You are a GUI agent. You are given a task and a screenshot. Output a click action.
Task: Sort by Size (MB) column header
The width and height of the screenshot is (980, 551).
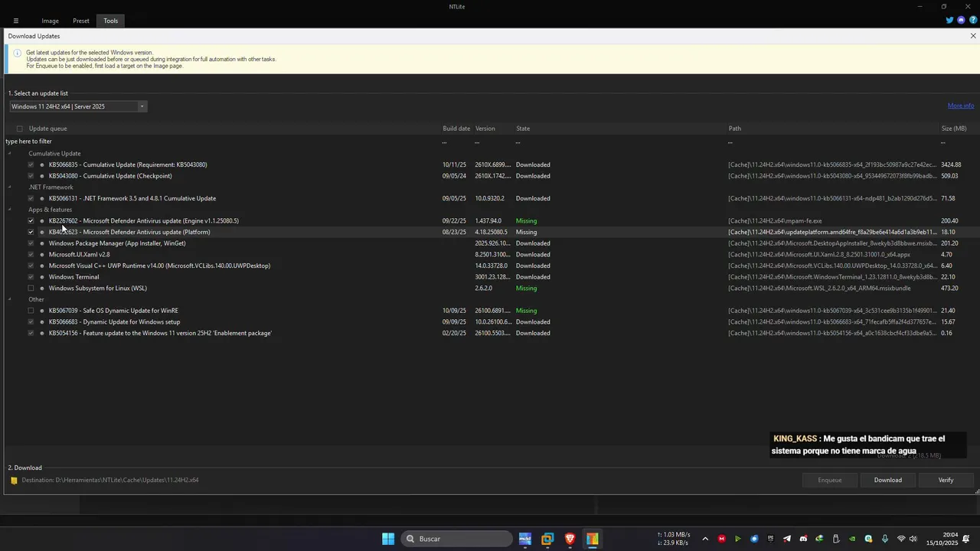pos(954,129)
